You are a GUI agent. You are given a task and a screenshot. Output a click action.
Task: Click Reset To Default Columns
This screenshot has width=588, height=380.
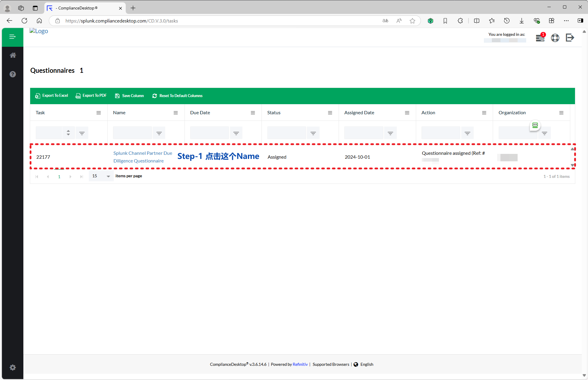click(177, 96)
